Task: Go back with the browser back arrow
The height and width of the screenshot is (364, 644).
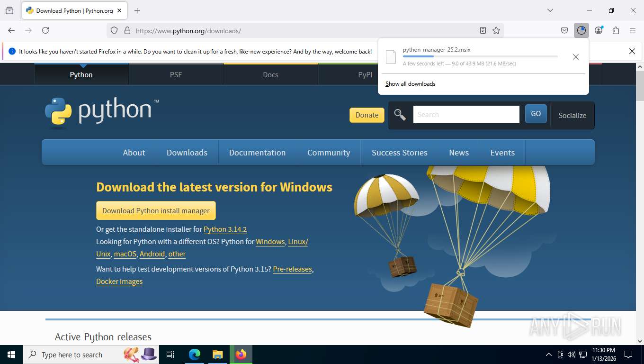Action: (11, 30)
